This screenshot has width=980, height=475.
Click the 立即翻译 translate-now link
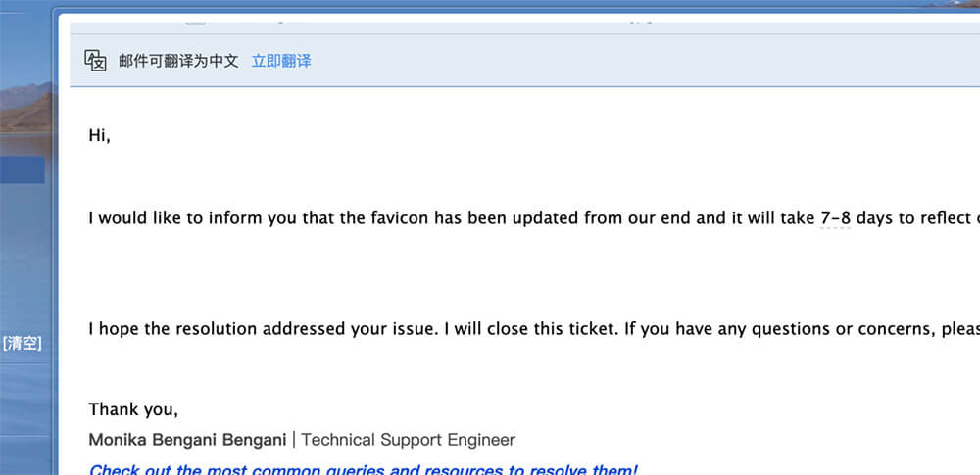(x=281, y=62)
